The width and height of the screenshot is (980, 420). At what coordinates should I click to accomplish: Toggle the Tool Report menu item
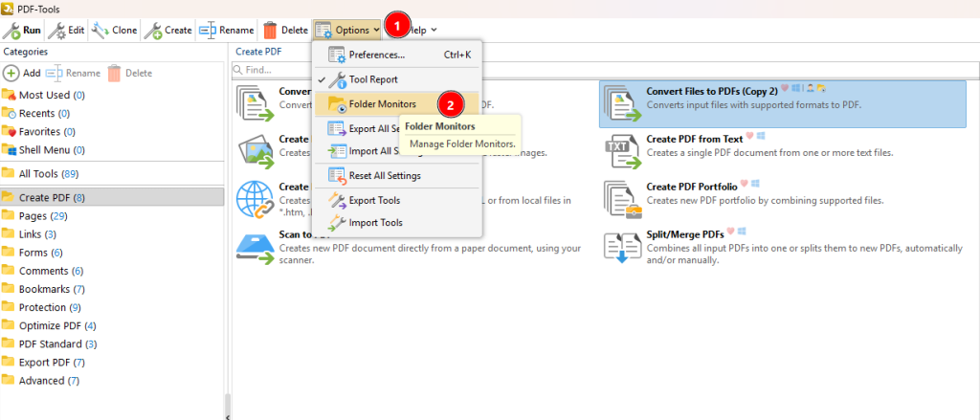(397, 80)
